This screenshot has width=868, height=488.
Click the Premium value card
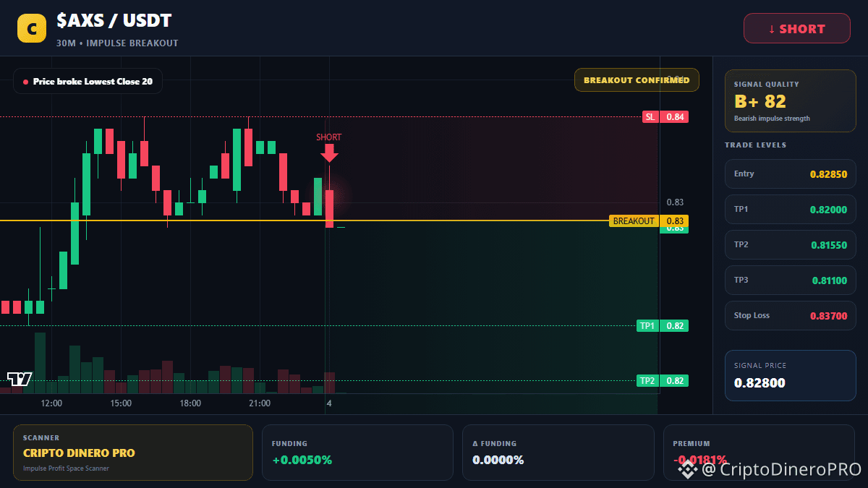tap(759, 453)
